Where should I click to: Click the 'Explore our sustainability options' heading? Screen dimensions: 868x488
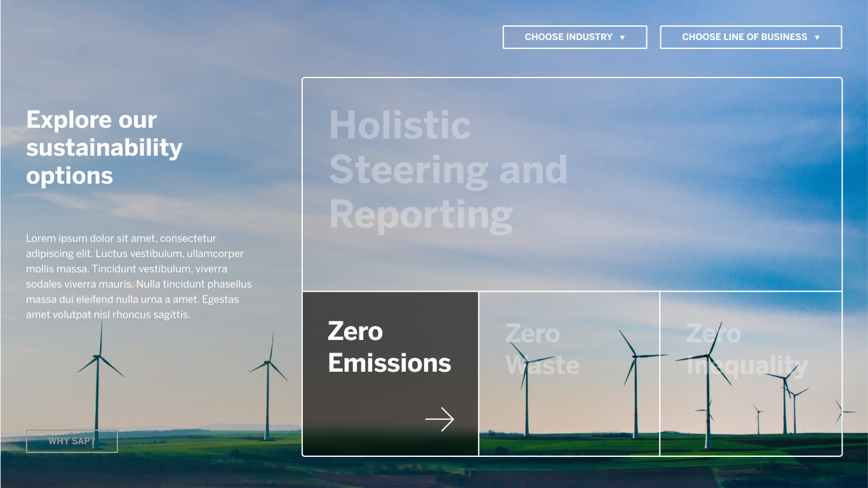pos(104,147)
